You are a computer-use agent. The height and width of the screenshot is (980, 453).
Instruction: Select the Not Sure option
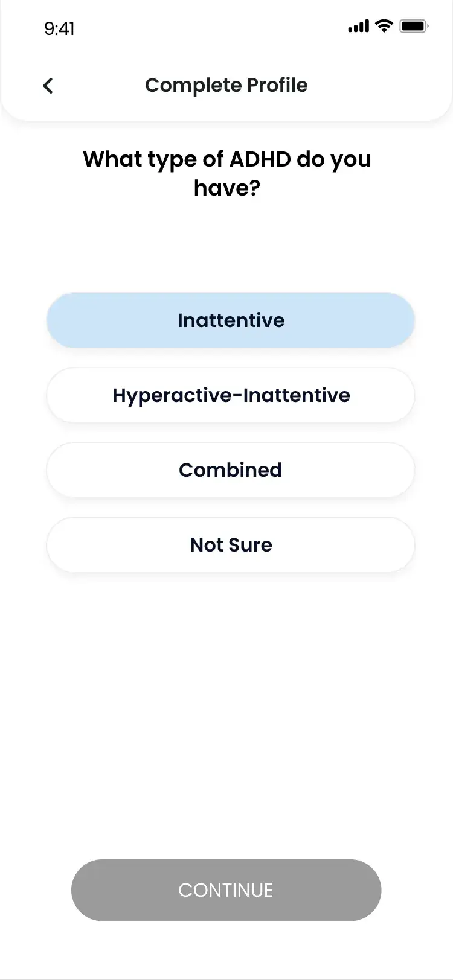(231, 545)
